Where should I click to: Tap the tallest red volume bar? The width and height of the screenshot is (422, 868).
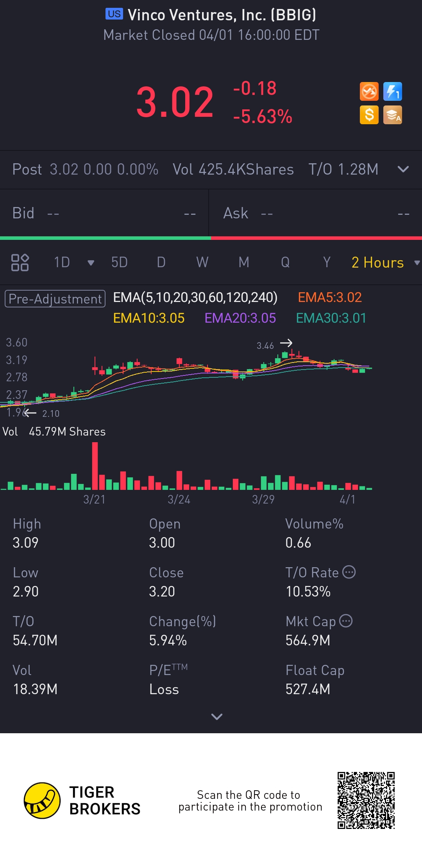(x=95, y=466)
